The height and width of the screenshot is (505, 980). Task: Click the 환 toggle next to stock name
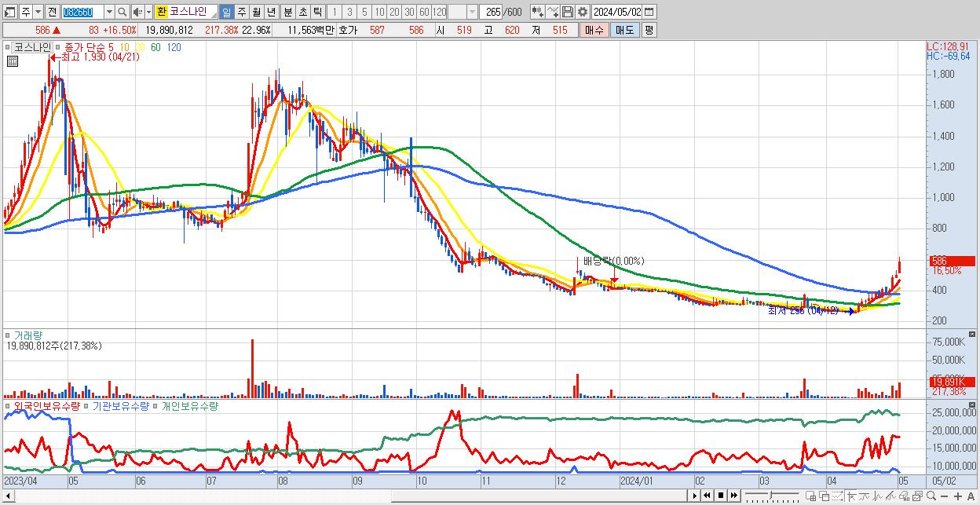click(161, 12)
